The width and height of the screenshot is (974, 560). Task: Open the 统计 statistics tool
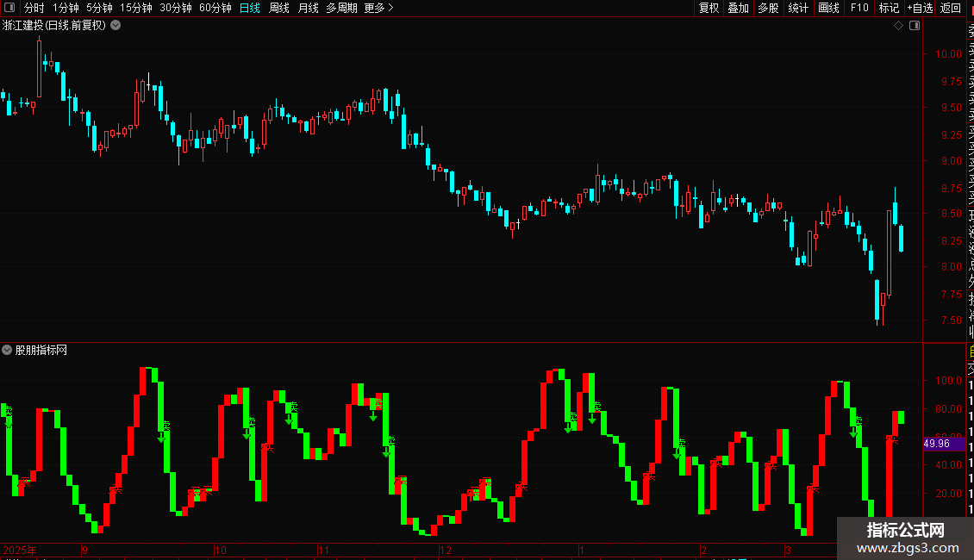tap(798, 8)
